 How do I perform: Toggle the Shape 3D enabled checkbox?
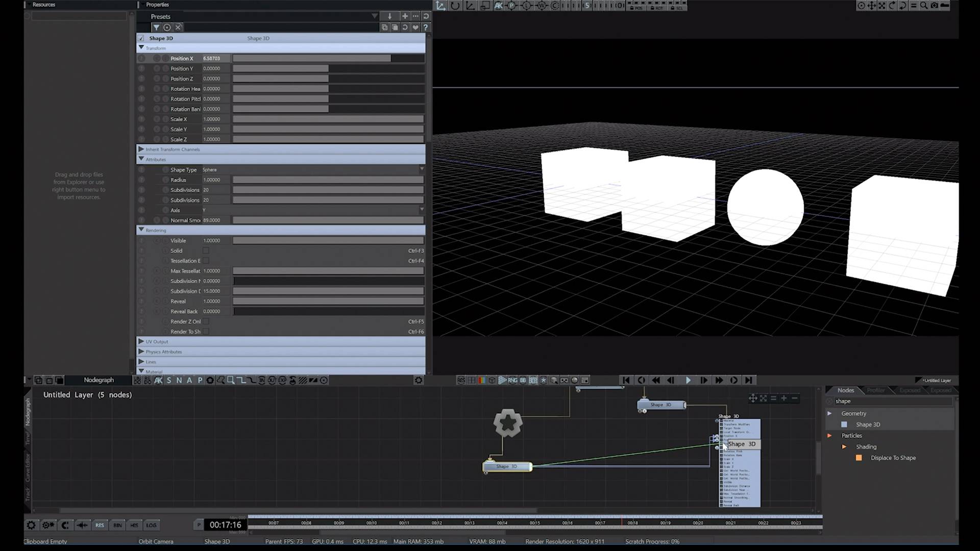141,38
